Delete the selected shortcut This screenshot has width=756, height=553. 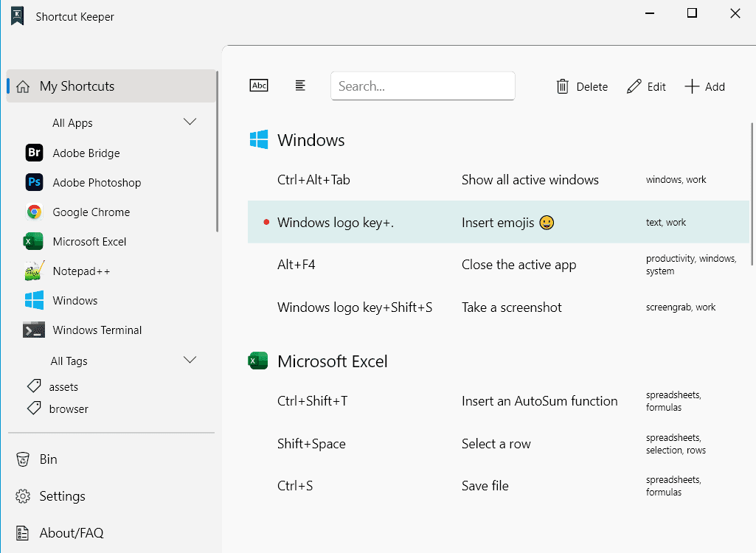pos(582,86)
